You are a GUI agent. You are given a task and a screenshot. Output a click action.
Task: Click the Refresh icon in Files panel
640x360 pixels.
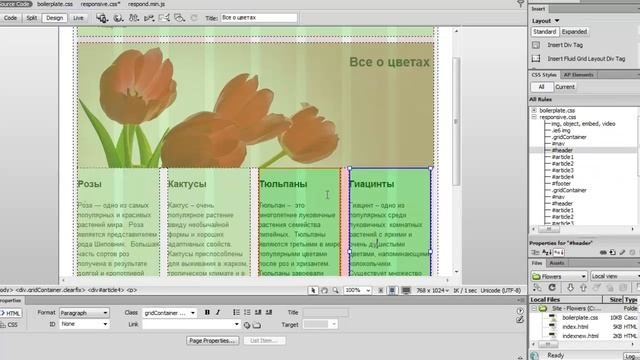[x=552, y=288]
